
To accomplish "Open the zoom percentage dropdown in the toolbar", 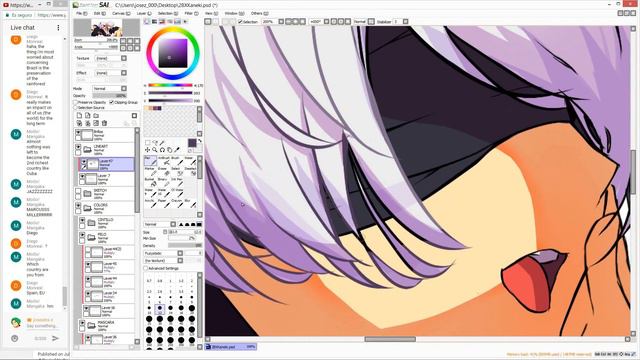I will 281,21.
